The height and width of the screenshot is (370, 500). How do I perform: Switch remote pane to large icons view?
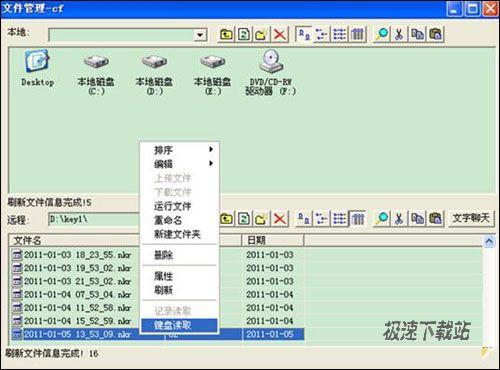[304, 219]
